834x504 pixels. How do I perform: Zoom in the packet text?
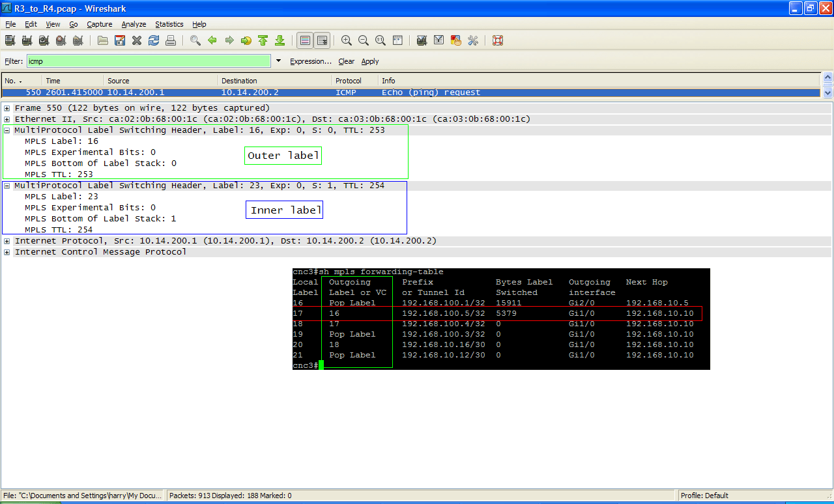(347, 40)
